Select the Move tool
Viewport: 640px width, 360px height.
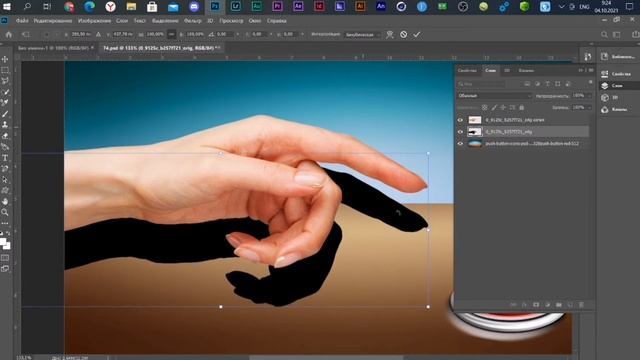(x=5, y=59)
